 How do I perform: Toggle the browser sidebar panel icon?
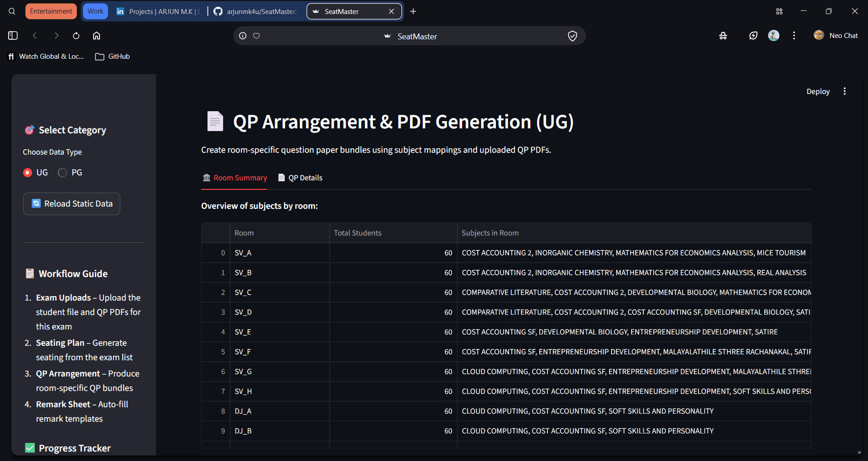pyautogui.click(x=13, y=36)
